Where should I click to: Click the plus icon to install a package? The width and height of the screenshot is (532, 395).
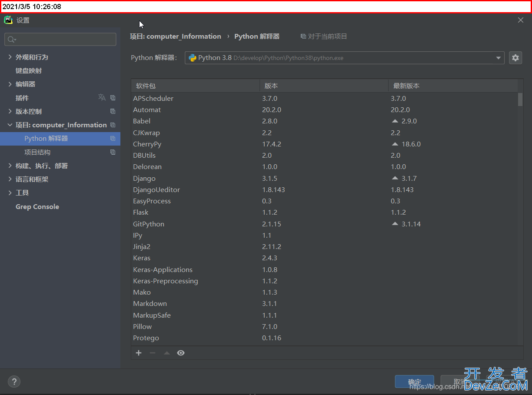pyautogui.click(x=139, y=353)
